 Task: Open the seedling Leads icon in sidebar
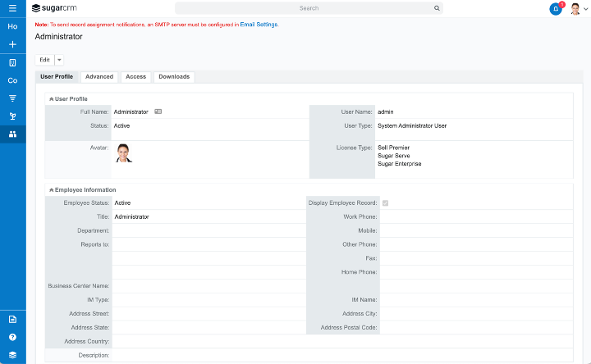pos(12,116)
